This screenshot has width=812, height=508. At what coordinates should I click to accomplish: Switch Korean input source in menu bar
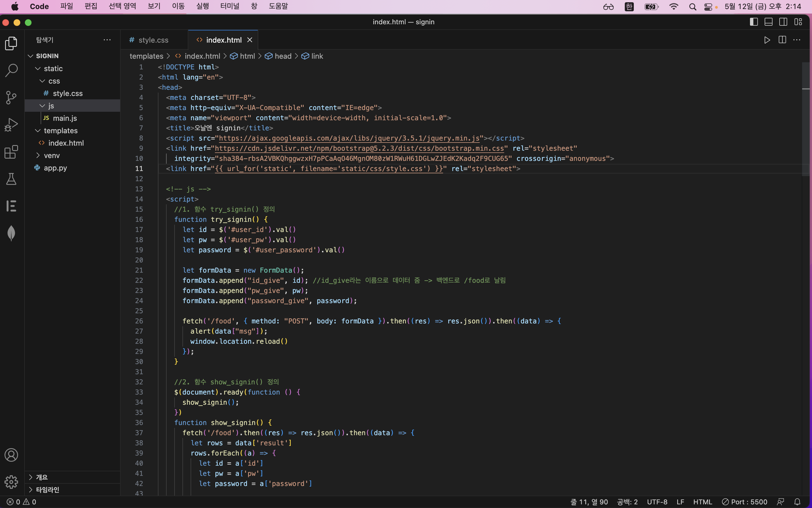630,7
